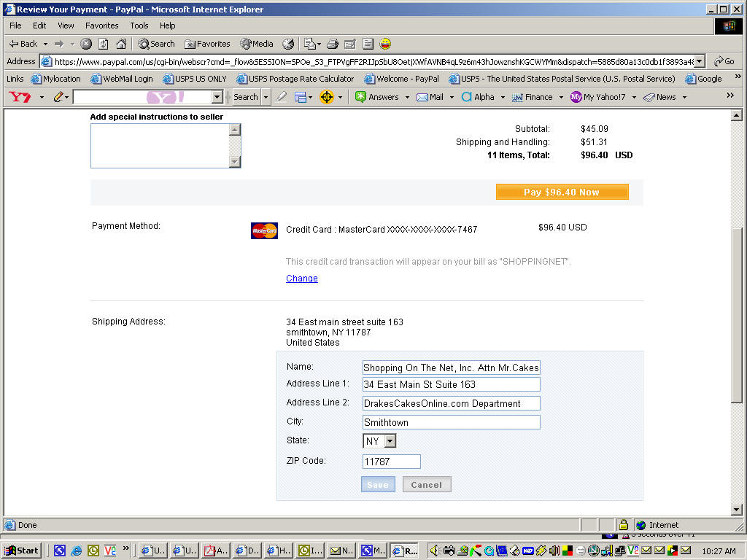
Task: Open the Favorites menu in menu bar
Action: [x=101, y=26]
